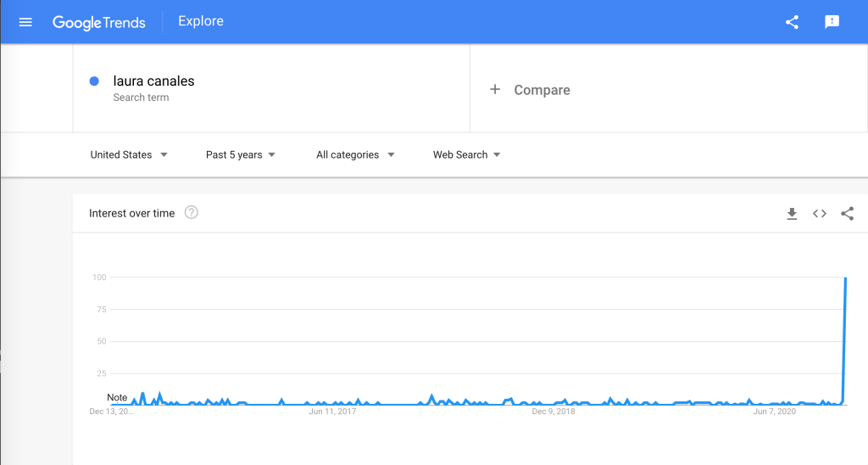Edit the laura canales search term
This screenshot has height=465, width=868.
(x=153, y=81)
